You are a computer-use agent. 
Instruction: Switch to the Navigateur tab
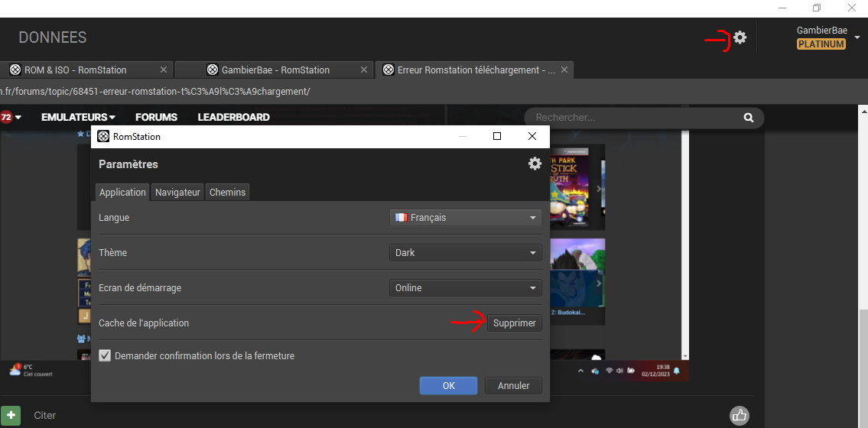[177, 193]
